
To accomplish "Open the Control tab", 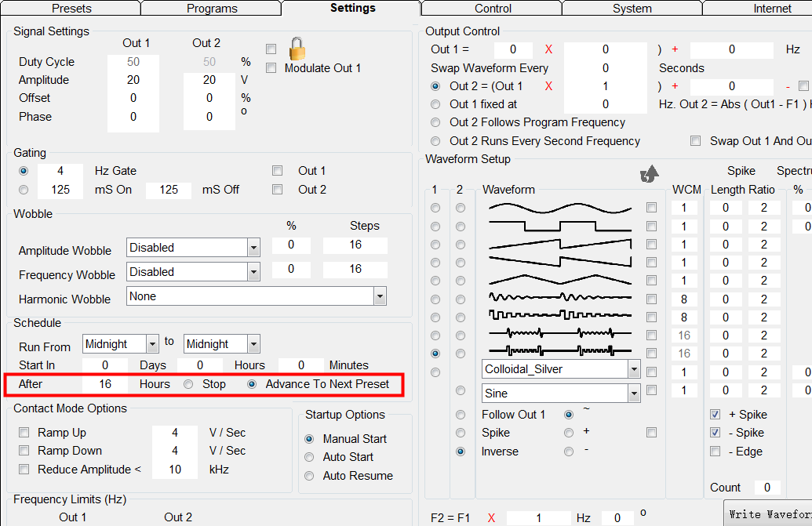I will 493,9.
